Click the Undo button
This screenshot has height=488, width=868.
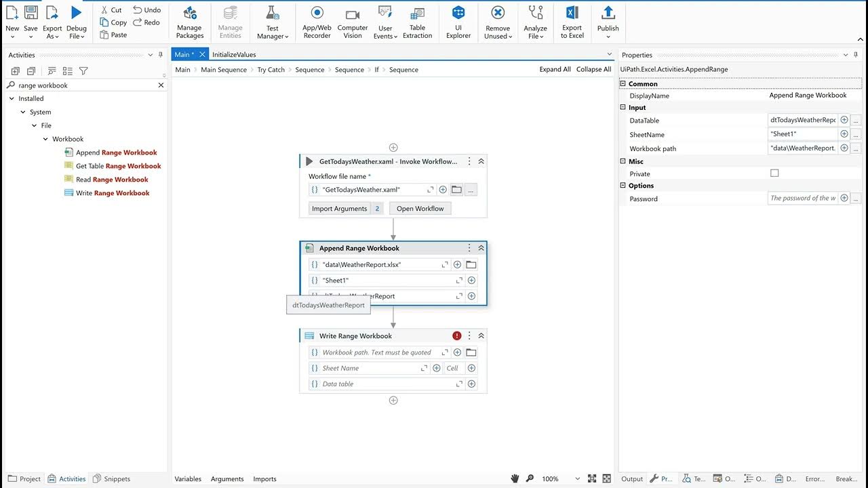coord(147,10)
